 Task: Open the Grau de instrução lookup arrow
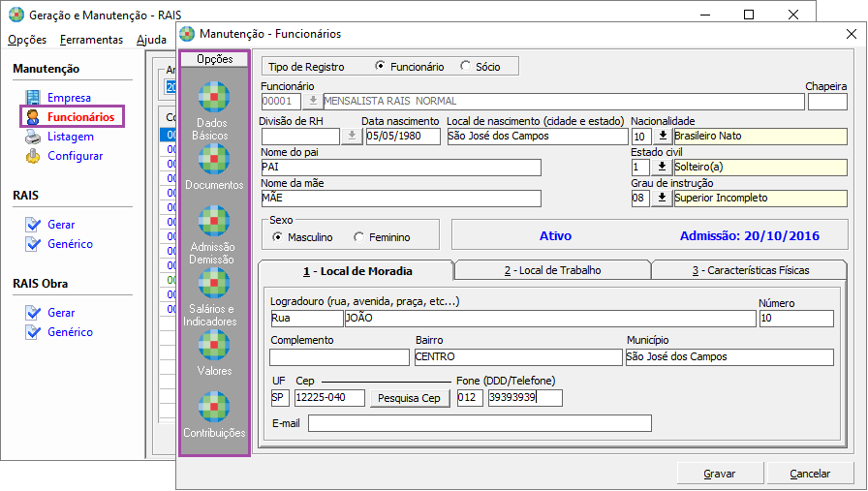662,199
